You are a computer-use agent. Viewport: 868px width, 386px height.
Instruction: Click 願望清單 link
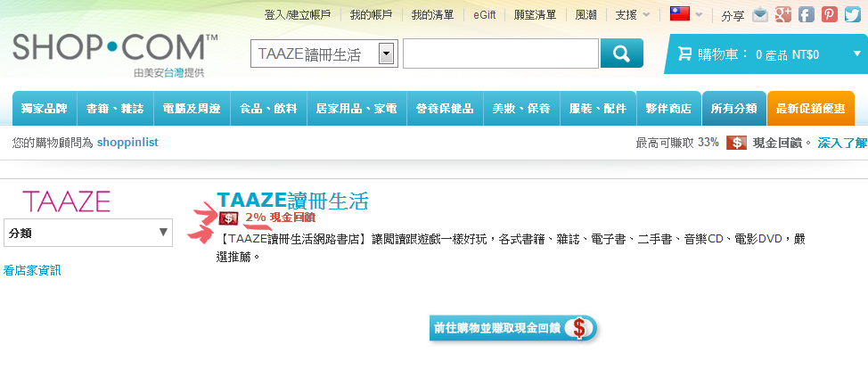536,15
